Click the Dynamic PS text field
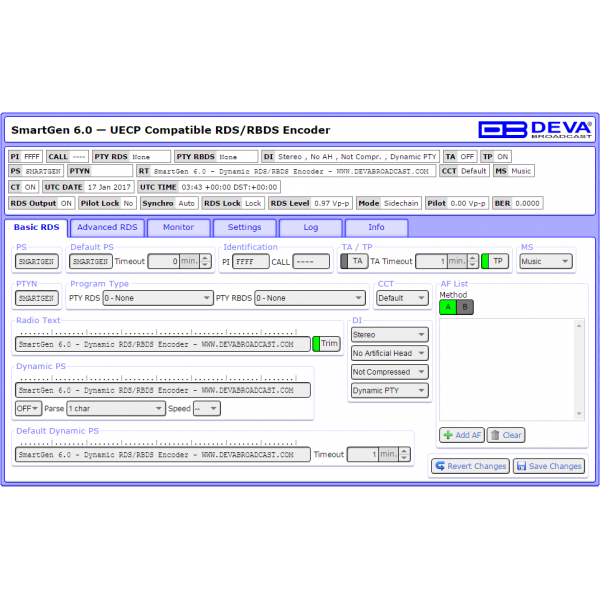The height and width of the screenshot is (600, 600). pyautogui.click(x=163, y=390)
